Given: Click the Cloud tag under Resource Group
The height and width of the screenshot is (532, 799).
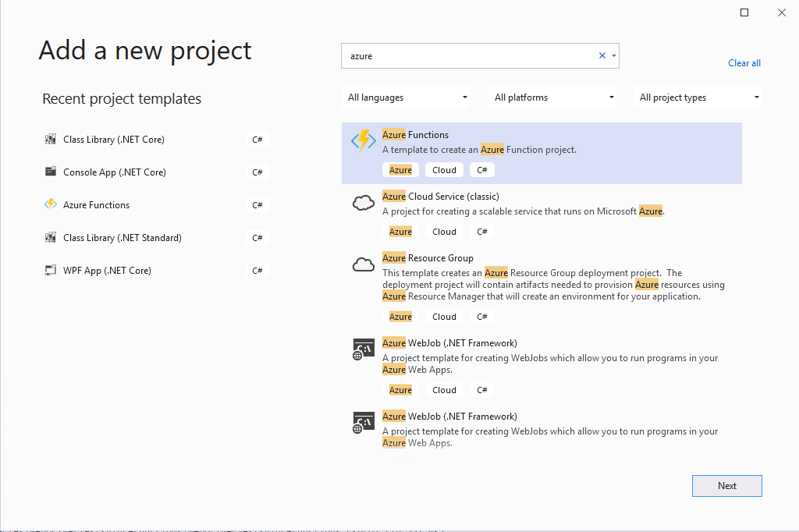Looking at the screenshot, I should (444, 317).
